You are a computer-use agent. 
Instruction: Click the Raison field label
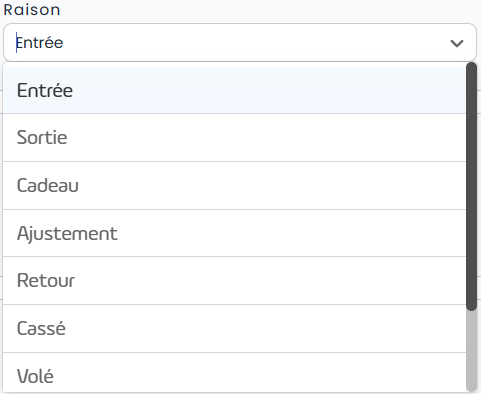(x=32, y=10)
